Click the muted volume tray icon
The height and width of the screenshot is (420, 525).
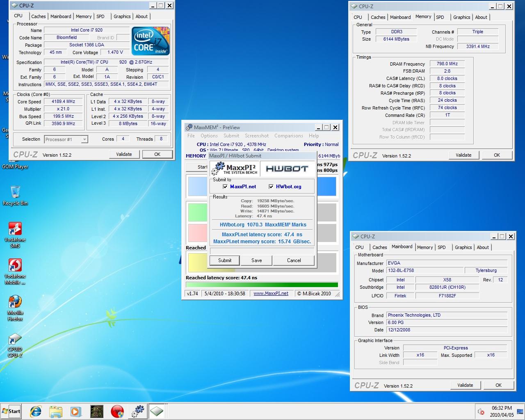481,411
